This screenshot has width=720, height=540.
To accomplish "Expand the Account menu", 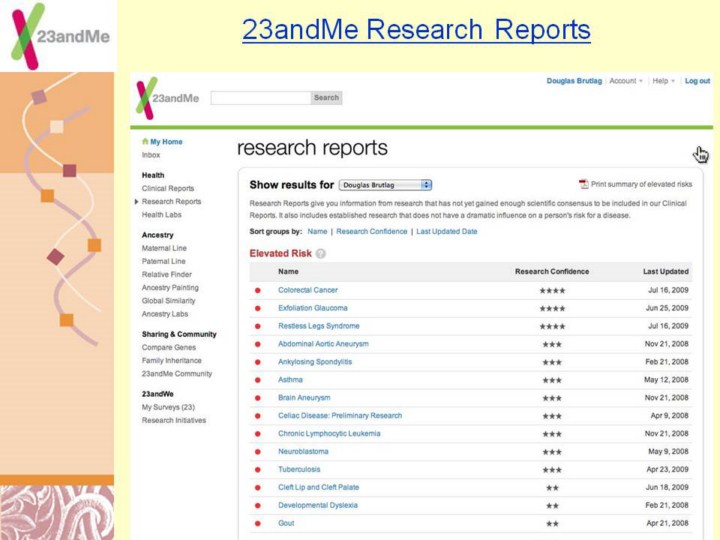I will 626,81.
